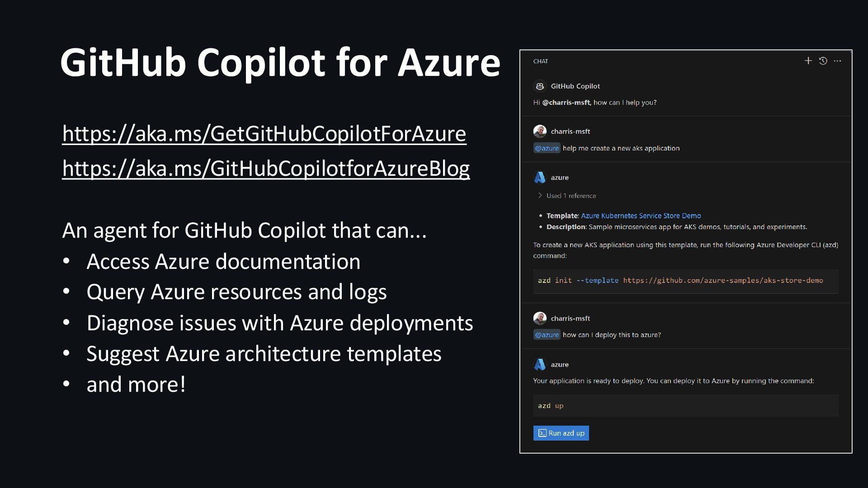Select the CHAT panel tab label
The width and height of the screenshot is (868, 488).
pos(541,61)
